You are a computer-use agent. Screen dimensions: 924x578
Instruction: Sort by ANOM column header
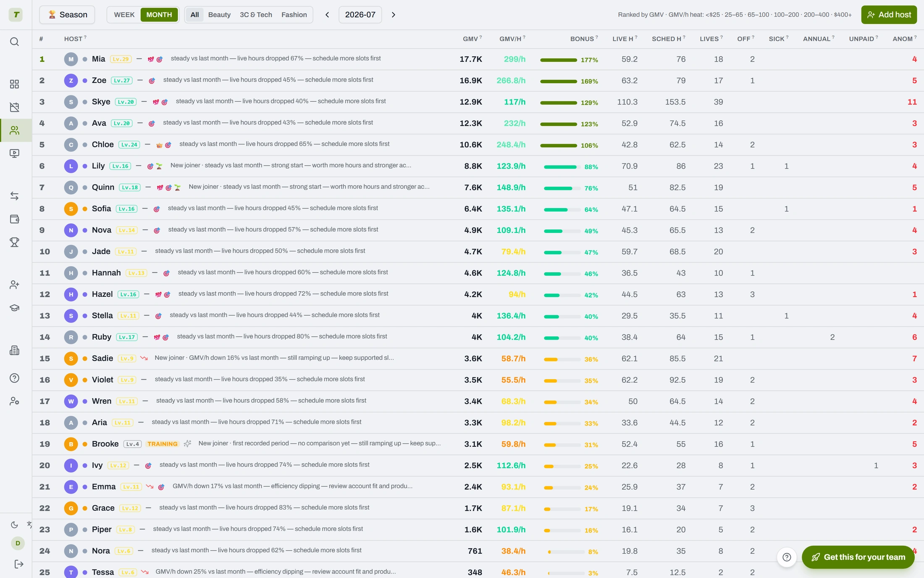(x=904, y=39)
